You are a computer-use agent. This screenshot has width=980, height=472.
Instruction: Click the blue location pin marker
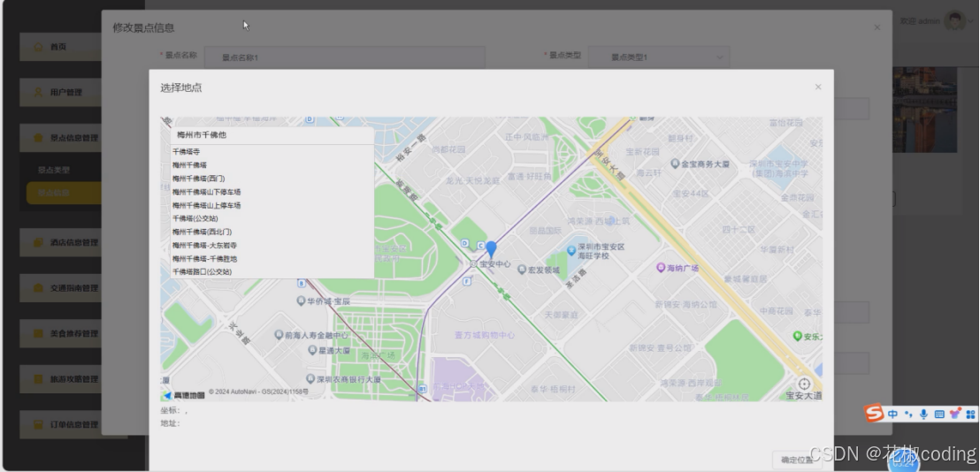(491, 250)
